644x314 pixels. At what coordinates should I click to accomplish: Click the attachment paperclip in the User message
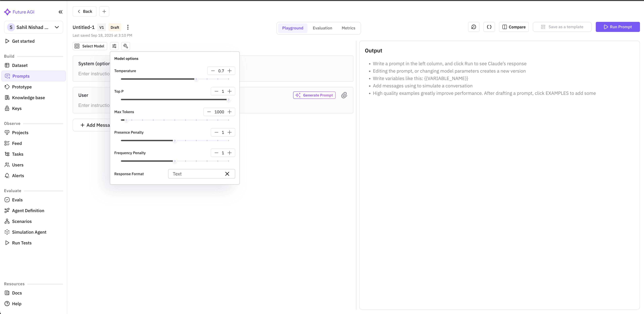click(x=344, y=95)
